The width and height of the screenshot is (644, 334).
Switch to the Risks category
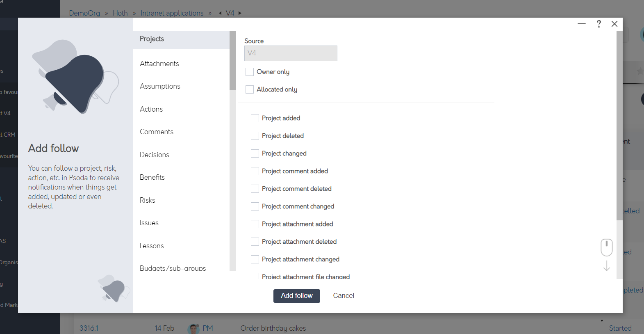(x=147, y=200)
